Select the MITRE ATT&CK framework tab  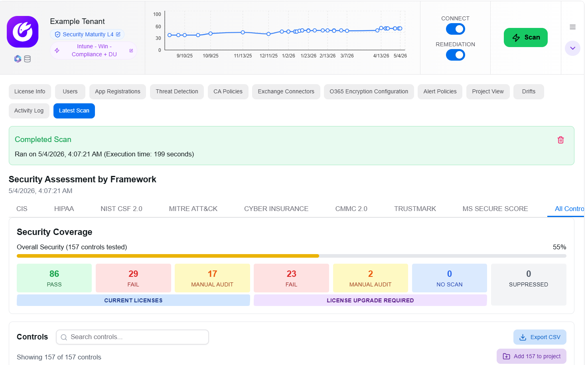pos(193,209)
